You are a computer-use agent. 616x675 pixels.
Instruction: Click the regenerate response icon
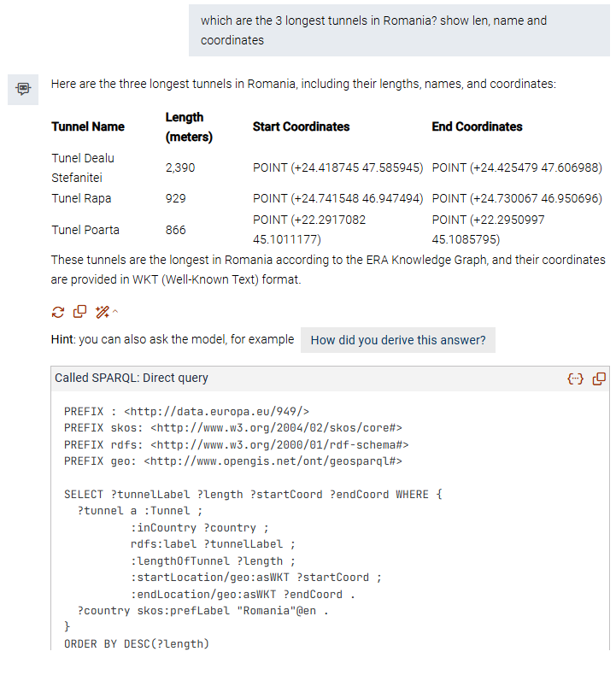click(x=57, y=310)
